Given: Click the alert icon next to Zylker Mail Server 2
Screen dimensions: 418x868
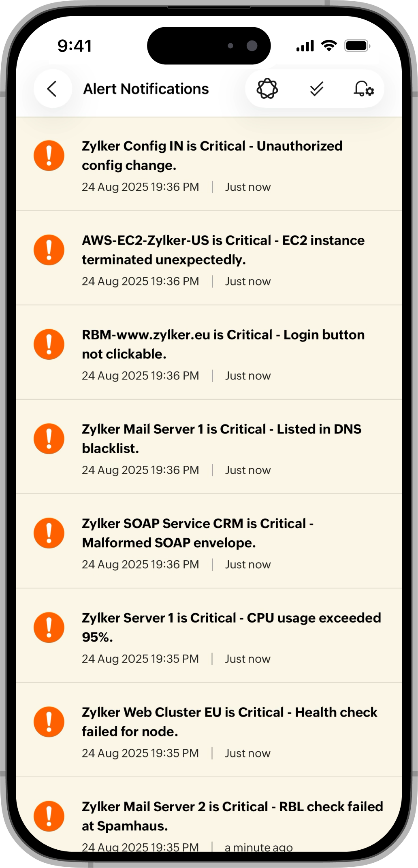Looking at the screenshot, I should [49, 816].
